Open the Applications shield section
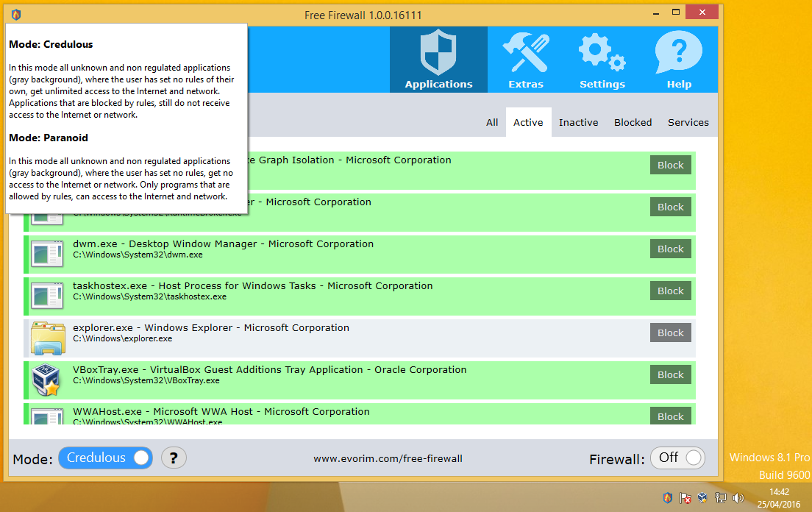Screen dimensions: 812x512 (x=438, y=60)
